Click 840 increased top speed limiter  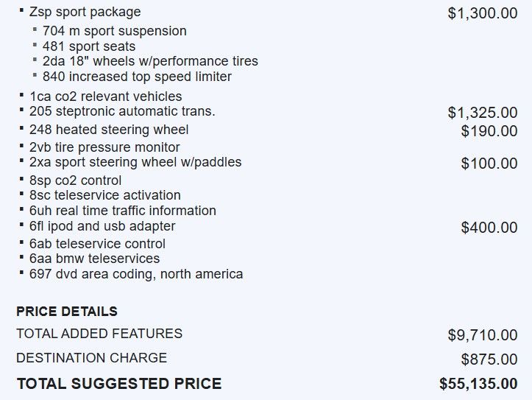[x=137, y=77]
